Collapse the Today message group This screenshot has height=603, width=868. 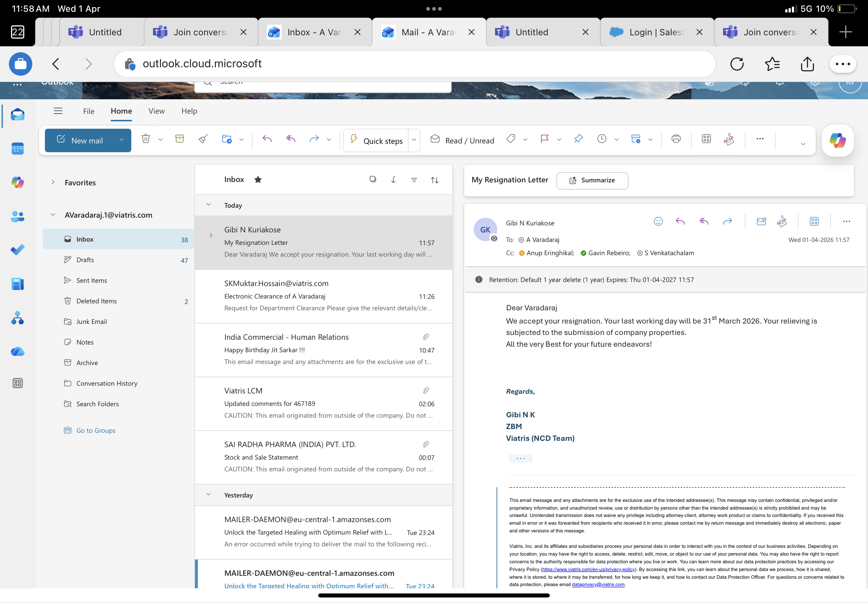[x=208, y=205]
